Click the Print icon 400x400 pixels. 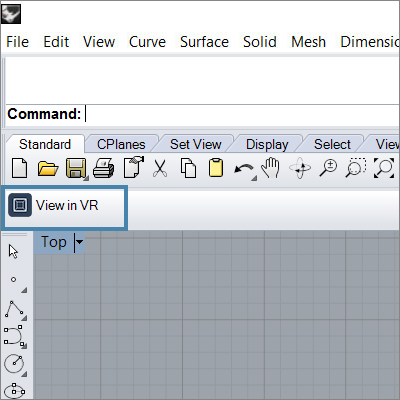pos(103,168)
